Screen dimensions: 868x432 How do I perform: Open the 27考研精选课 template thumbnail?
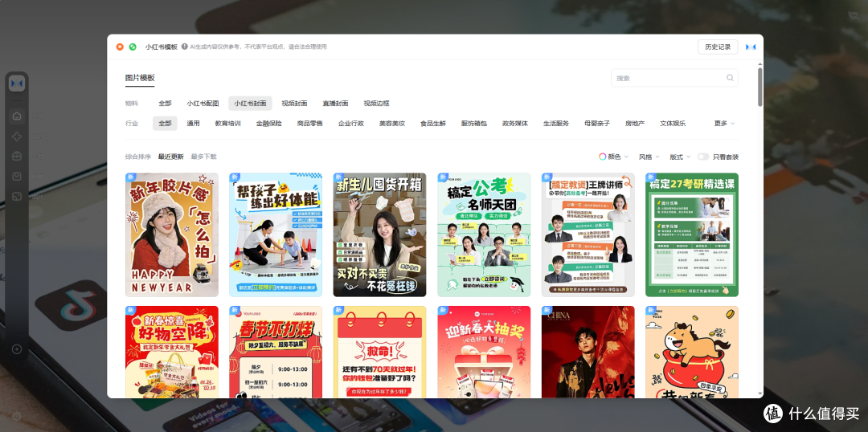[692, 235]
